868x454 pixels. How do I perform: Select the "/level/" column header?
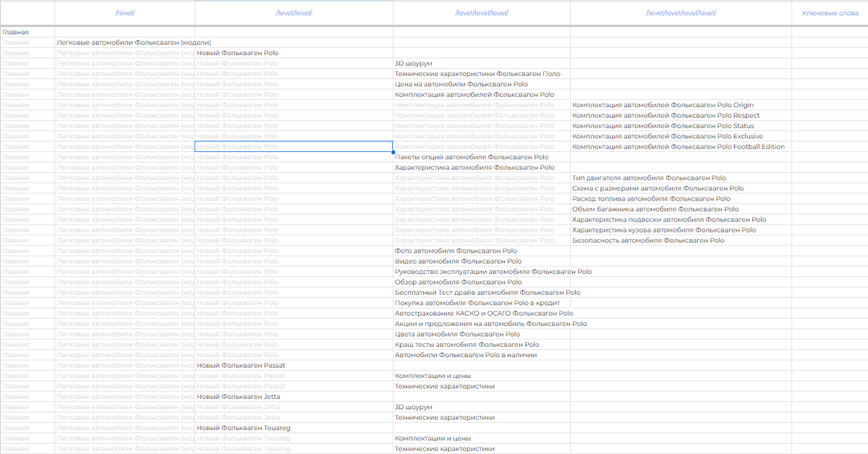[x=124, y=13]
